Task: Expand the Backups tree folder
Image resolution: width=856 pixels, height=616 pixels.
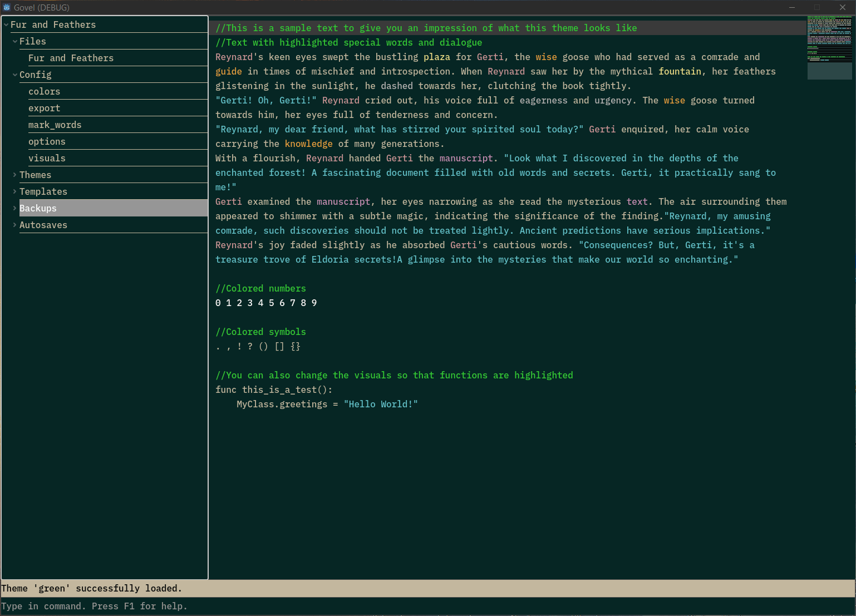Action: tap(15, 208)
